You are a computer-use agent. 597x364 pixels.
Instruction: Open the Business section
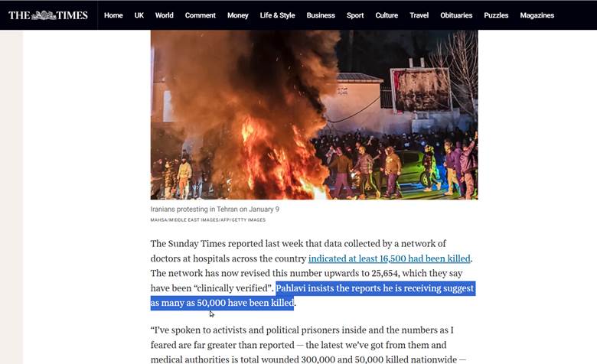coord(321,15)
